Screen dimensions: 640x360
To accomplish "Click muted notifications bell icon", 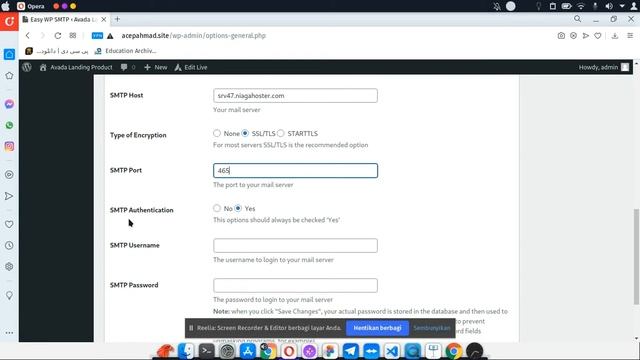I will pyautogui.click(x=497, y=6).
